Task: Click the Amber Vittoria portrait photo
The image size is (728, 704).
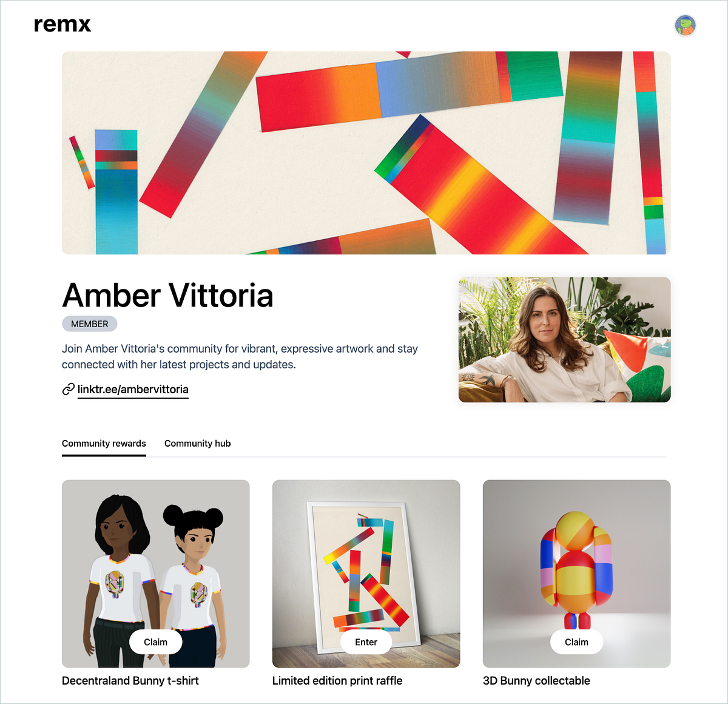Action: tap(564, 340)
